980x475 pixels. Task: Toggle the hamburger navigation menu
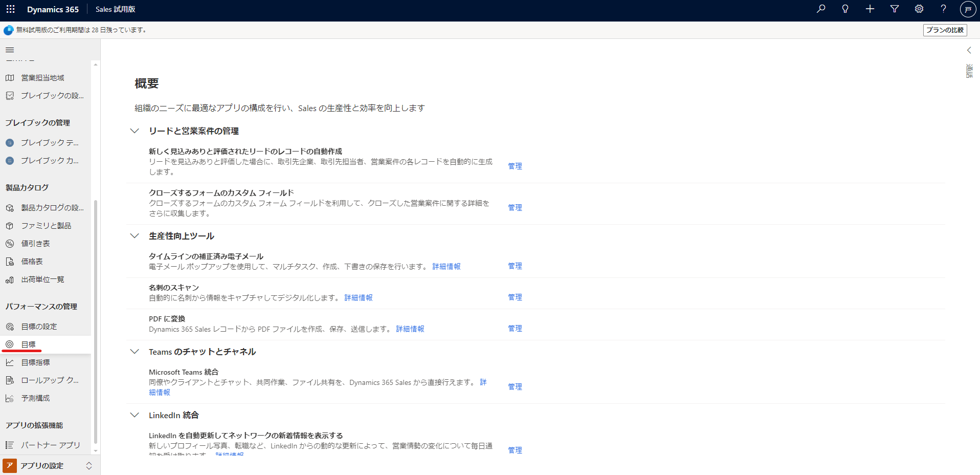pyautogui.click(x=10, y=50)
